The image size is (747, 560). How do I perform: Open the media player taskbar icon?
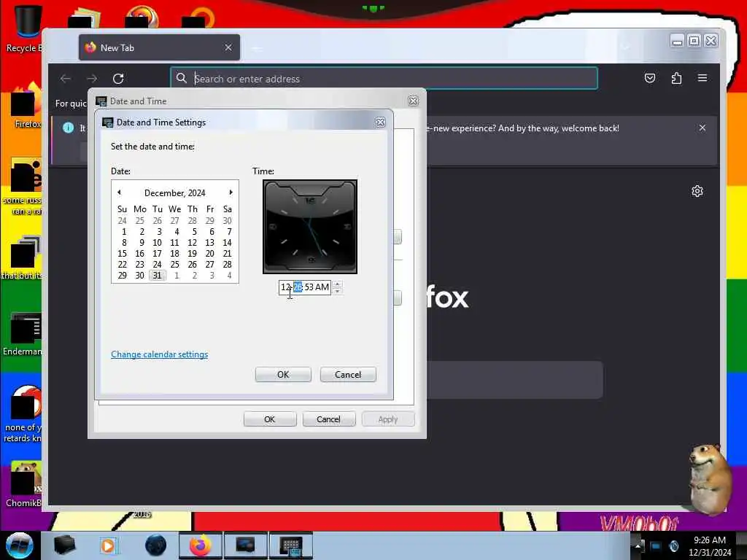pos(108,545)
